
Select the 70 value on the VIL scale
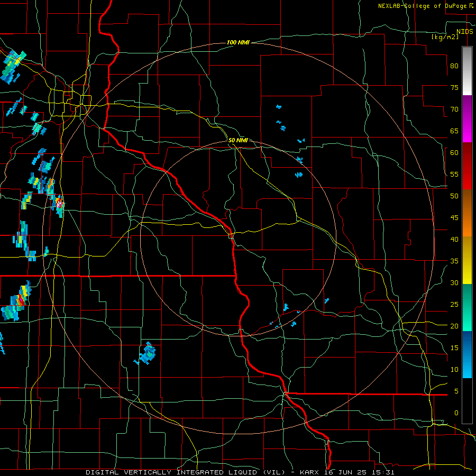pyautogui.click(x=454, y=109)
